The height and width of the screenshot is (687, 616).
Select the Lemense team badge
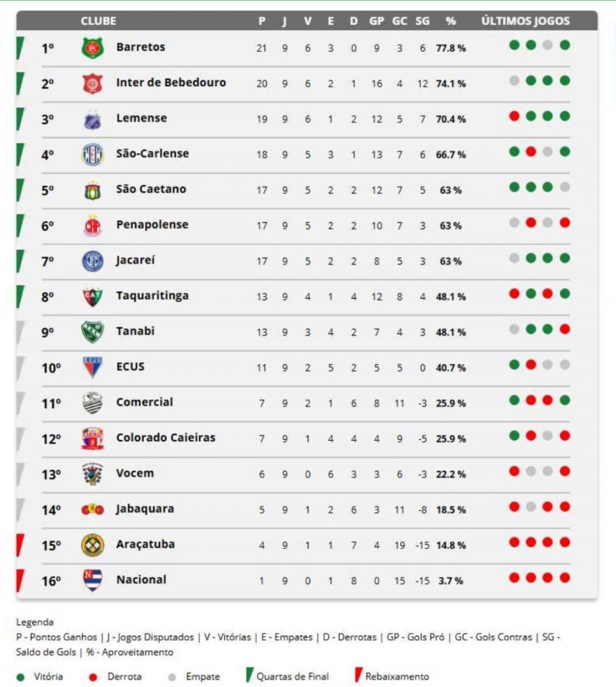point(92,119)
